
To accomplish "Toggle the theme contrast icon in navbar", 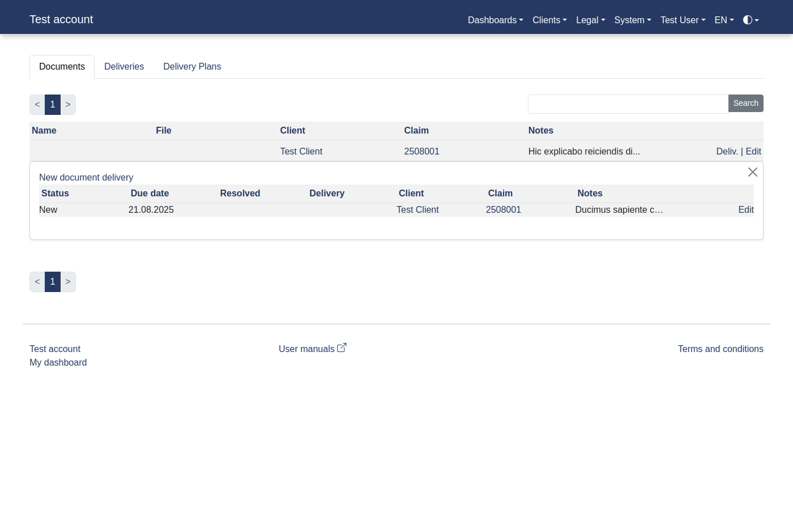I will point(749,20).
